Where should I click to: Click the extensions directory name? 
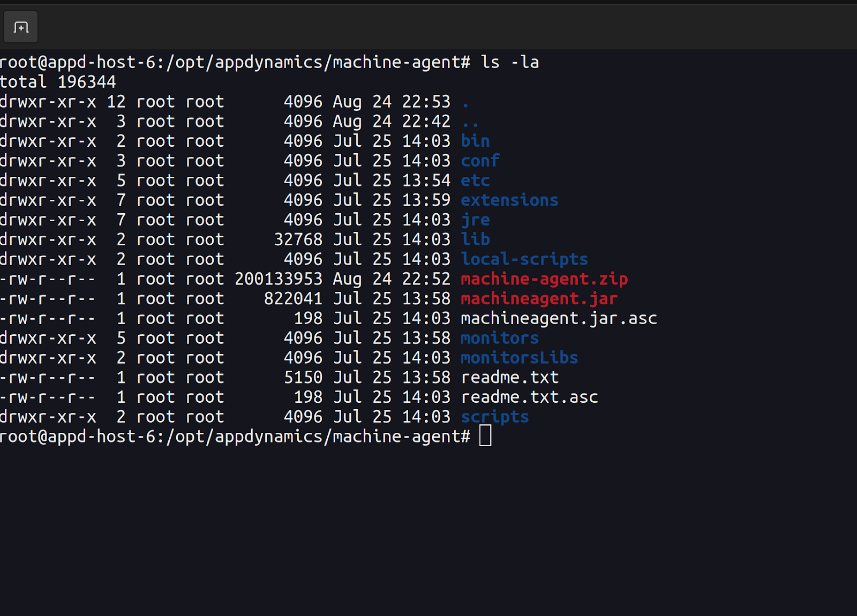click(509, 200)
